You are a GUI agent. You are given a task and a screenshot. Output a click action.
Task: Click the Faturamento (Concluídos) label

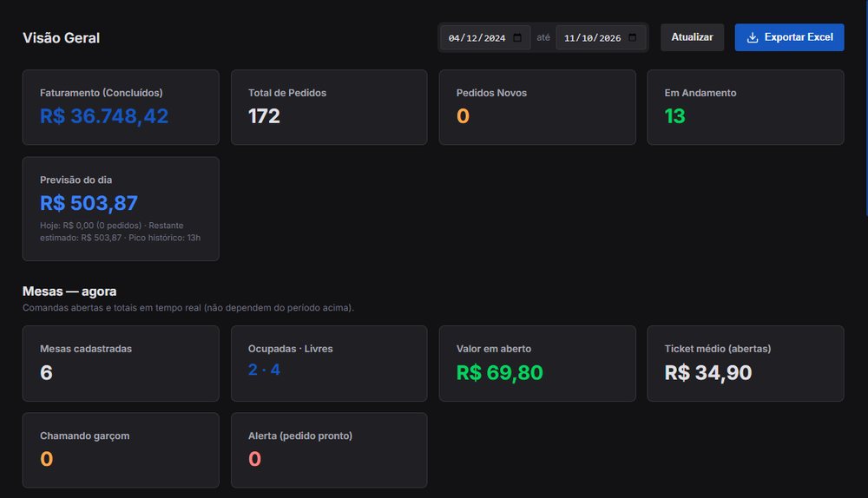(x=102, y=93)
